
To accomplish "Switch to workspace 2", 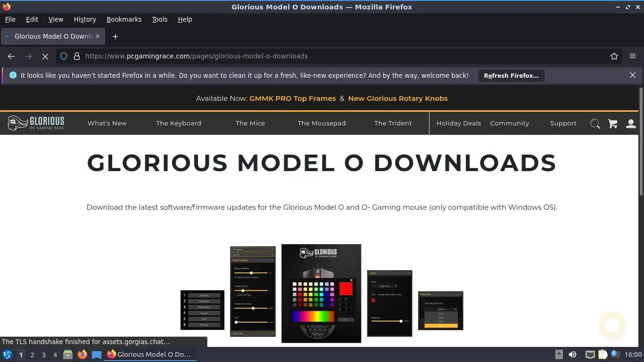I will point(32,355).
